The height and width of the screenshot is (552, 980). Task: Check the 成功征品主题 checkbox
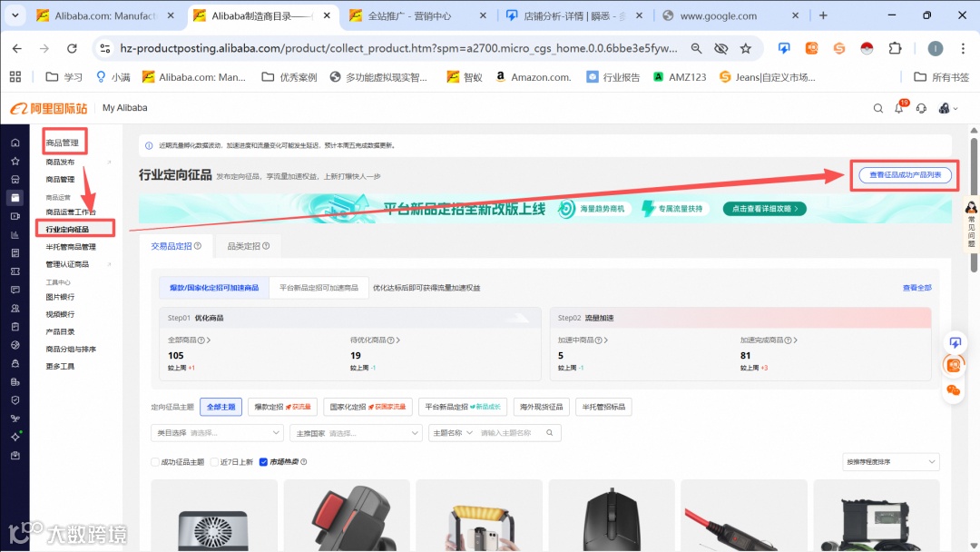(x=155, y=462)
